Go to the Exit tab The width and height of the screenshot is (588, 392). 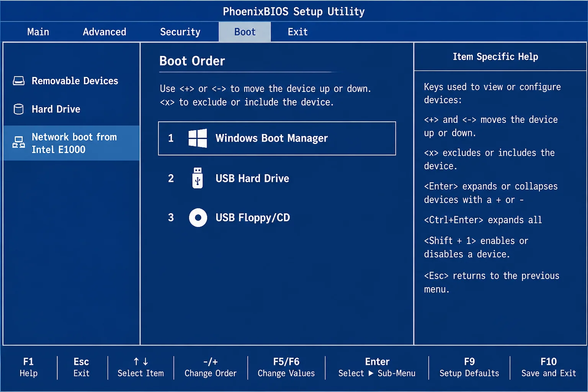298,32
